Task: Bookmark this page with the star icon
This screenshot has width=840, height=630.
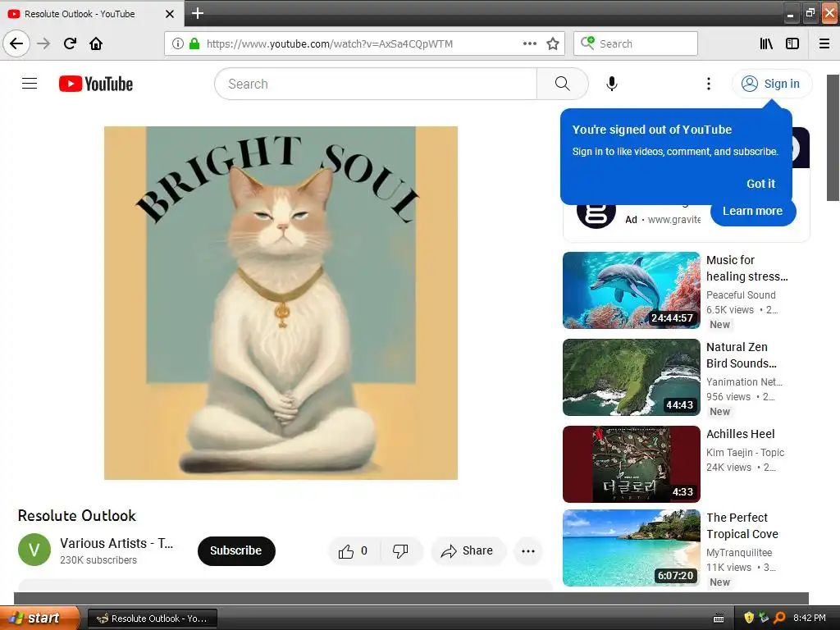Action: tap(553, 43)
